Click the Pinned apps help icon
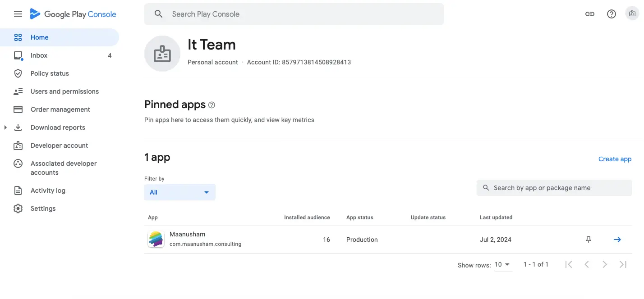 212,105
